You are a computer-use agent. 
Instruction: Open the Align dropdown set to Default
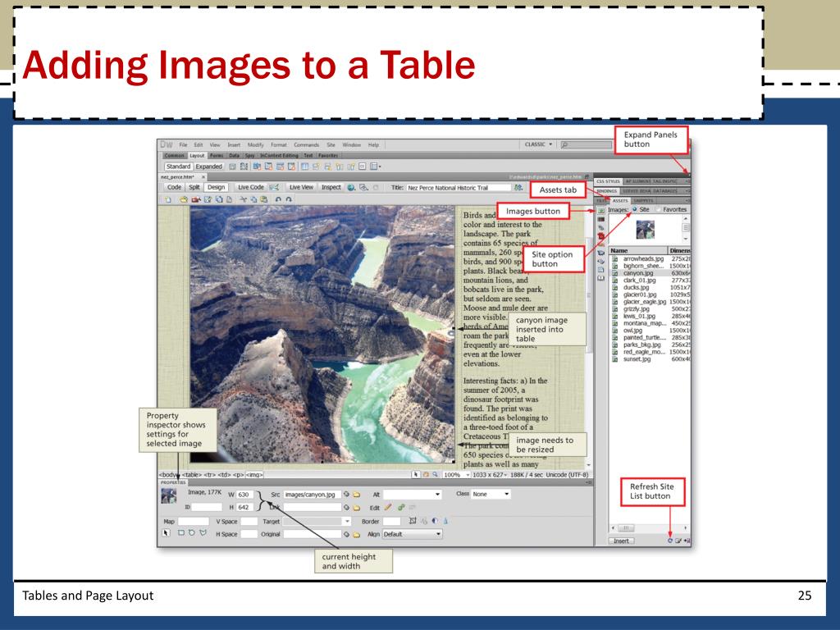(x=412, y=534)
